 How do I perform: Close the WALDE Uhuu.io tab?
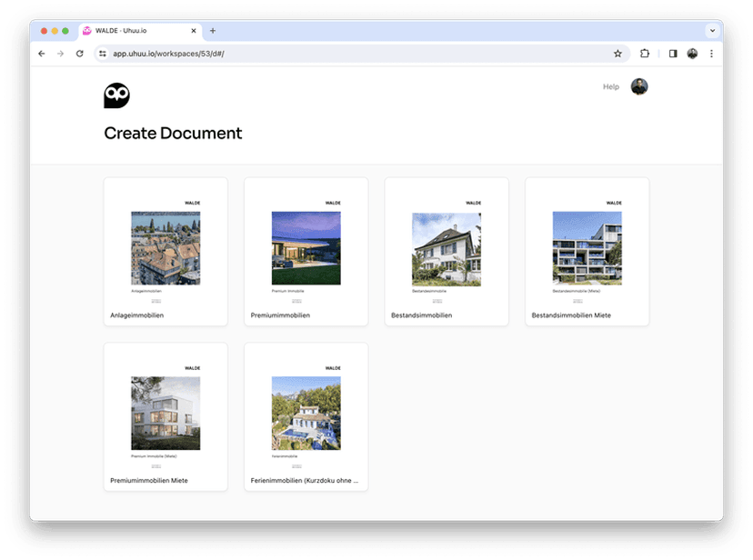[x=194, y=31]
